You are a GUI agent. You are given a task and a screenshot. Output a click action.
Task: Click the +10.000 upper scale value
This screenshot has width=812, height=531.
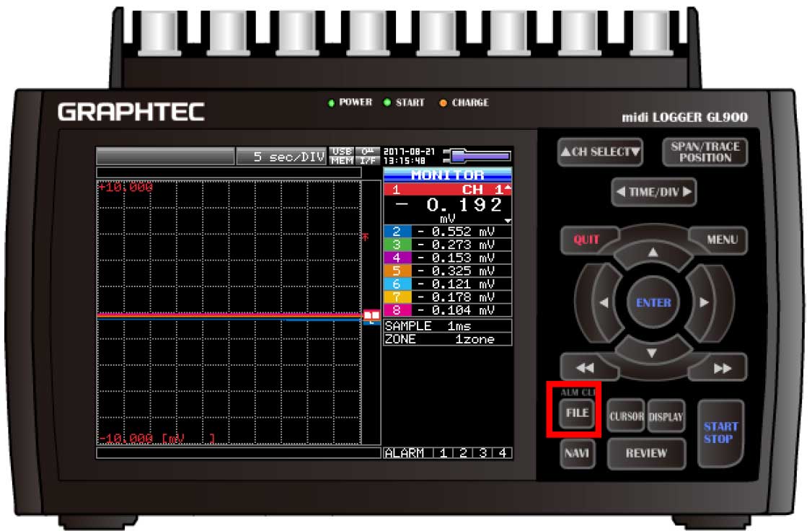tap(125, 187)
